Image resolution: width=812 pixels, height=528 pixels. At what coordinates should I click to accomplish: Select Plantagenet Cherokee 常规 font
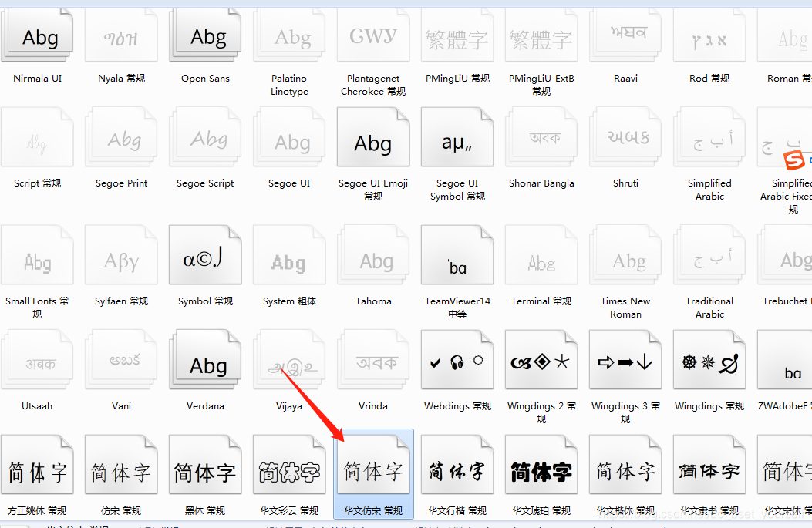(373, 36)
